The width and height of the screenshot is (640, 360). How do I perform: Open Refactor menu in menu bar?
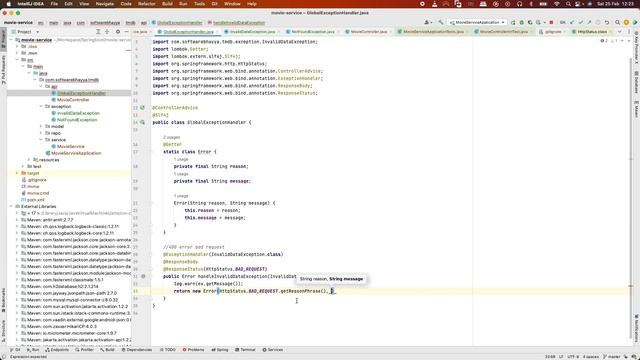click(147, 4)
